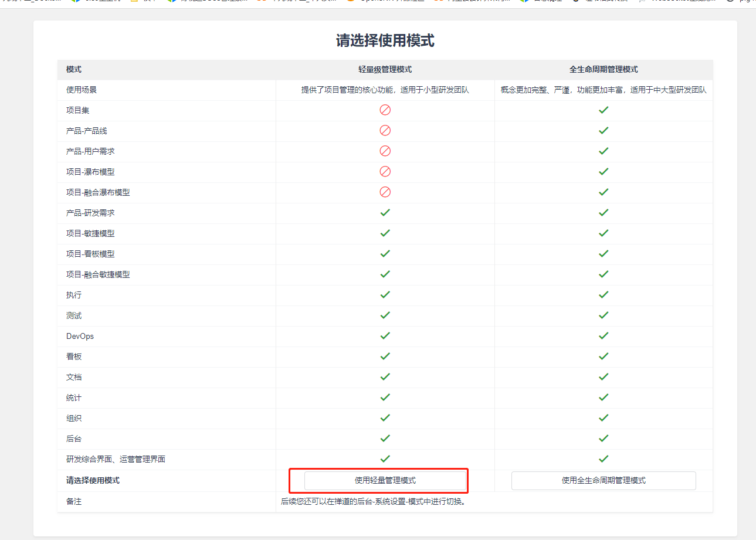This screenshot has width=756, height=540.
Task: Click the note about 后台-系统设置-模式 switching
Action: tap(373, 501)
